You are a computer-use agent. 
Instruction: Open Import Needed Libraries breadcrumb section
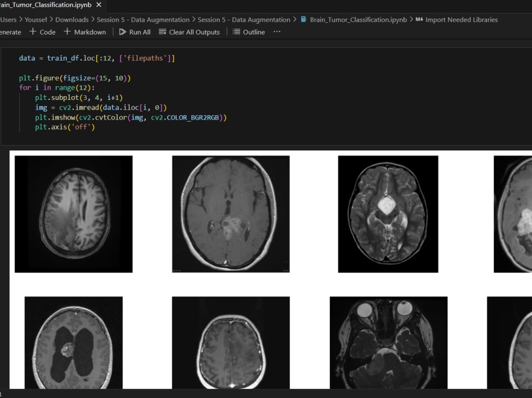[x=461, y=20]
